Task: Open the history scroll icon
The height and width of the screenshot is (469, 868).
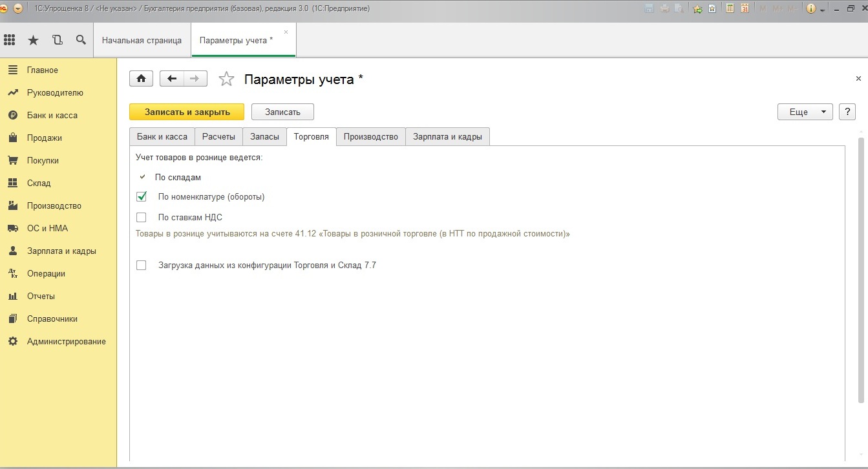Action: pyautogui.click(x=58, y=40)
